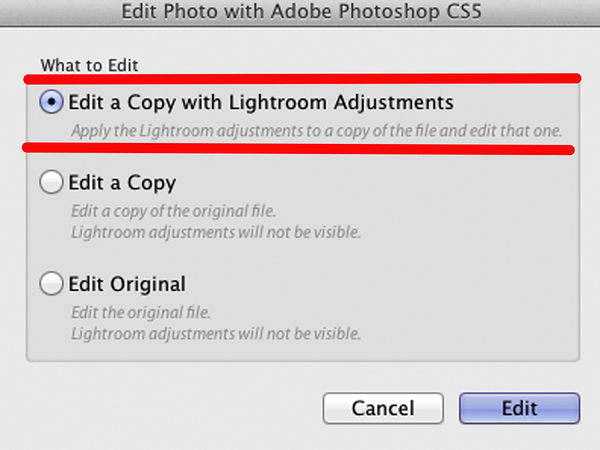Click the Edit Original label text
Viewport: 600px width, 450px height.
click(127, 284)
